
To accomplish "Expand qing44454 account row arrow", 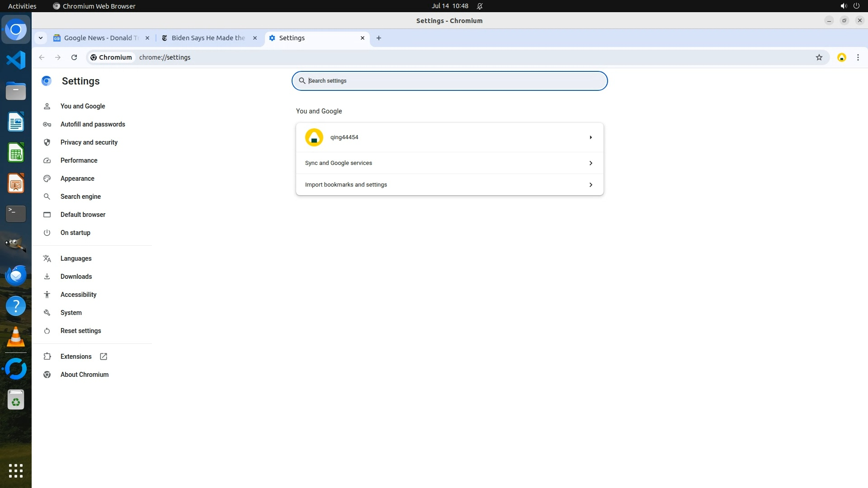I will (590, 137).
